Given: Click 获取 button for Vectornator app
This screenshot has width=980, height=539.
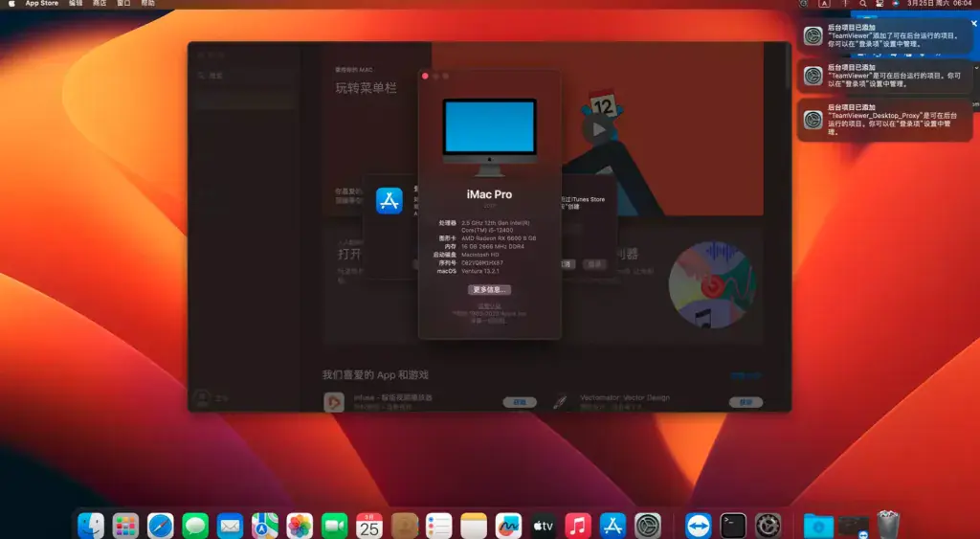Looking at the screenshot, I should (x=746, y=403).
